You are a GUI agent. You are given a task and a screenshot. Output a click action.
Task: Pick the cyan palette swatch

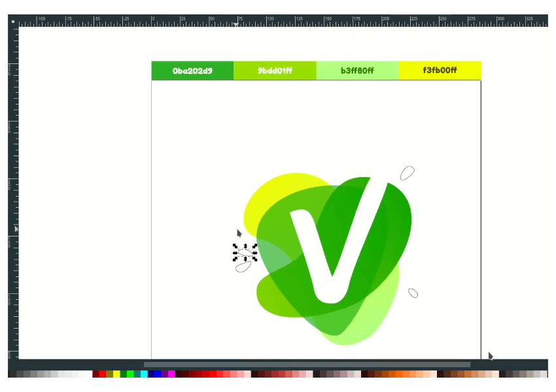tap(144, 374)
